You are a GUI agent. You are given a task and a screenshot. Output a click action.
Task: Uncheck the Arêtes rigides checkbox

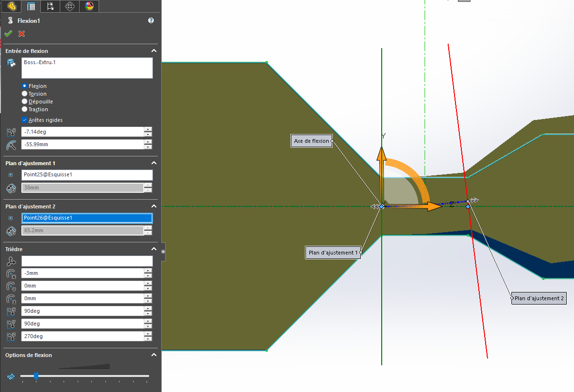[25, 119]
